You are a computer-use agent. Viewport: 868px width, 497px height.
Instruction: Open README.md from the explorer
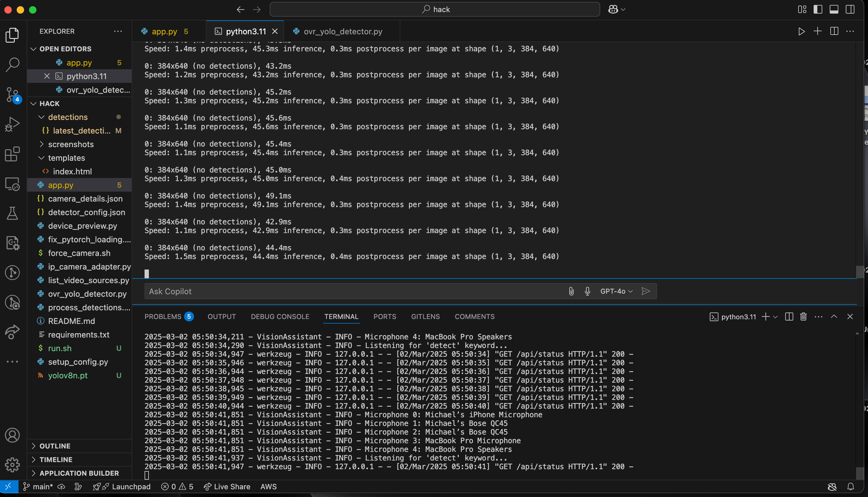71,321
